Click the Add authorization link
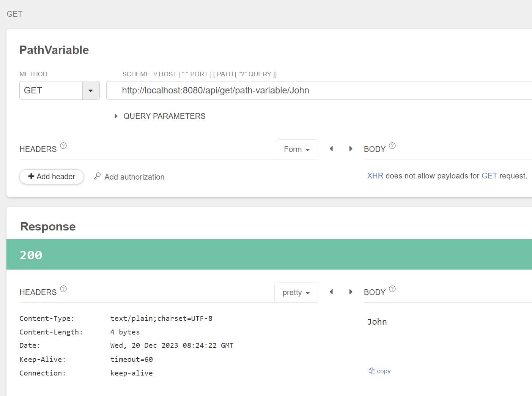Screen dimensions: 532x396 click(x=135, y=177)
